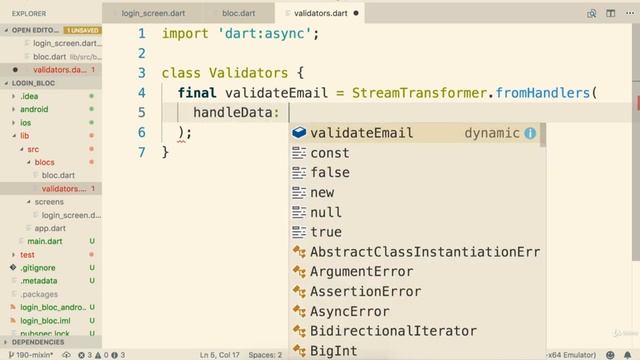Select AsyncError class suggestion
Viewport: 640px width, 360px height.
pyautogui.click(x=414, y=311)
